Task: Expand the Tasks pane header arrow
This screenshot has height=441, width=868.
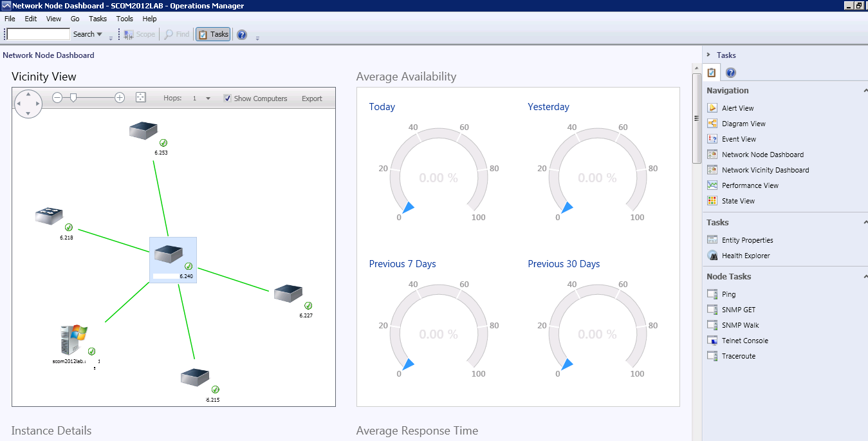Action: coord(708,55)
